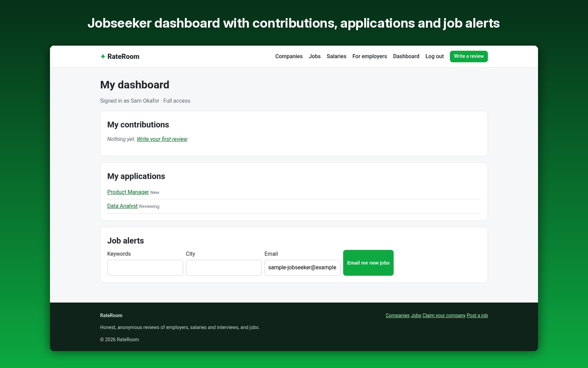Click Log out in the header
Screen dimensions: 588x368
click(x=434, y=56)
